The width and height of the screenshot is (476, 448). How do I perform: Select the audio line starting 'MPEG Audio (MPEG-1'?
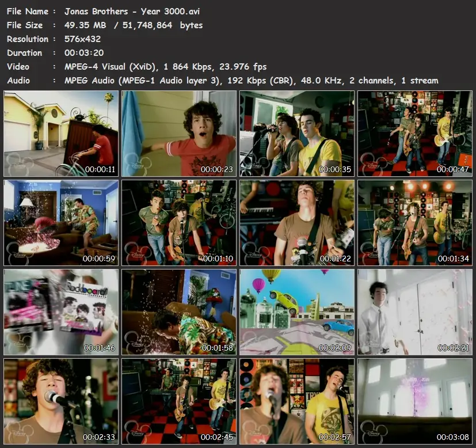[252, 81]
